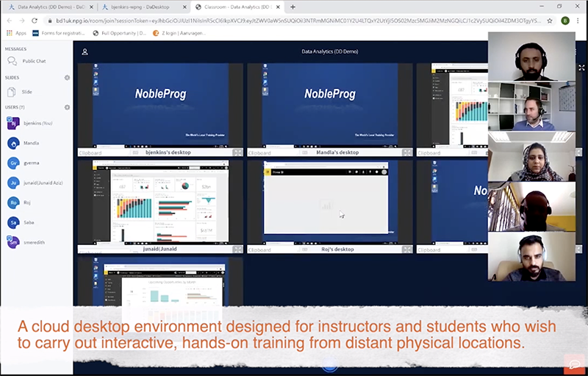The image size is (588, 376).
Task: Open desktop thumbnail showing Upcoming Opportunities chart
Action: point(160,283)
